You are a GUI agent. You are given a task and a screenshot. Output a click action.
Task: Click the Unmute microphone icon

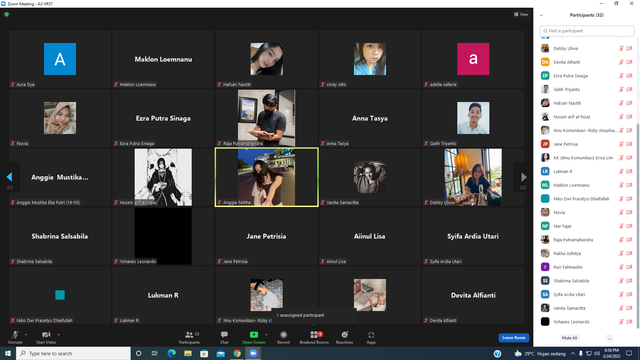pyautogui.click(x=15, y=335)
